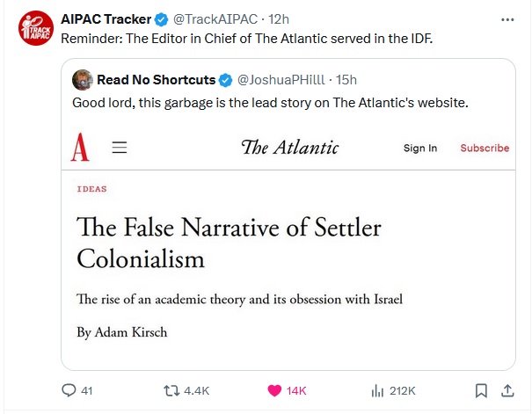Open the three-dot more options menu
The height and width of the screenshot is (414, 532).
tap(507, 19)
